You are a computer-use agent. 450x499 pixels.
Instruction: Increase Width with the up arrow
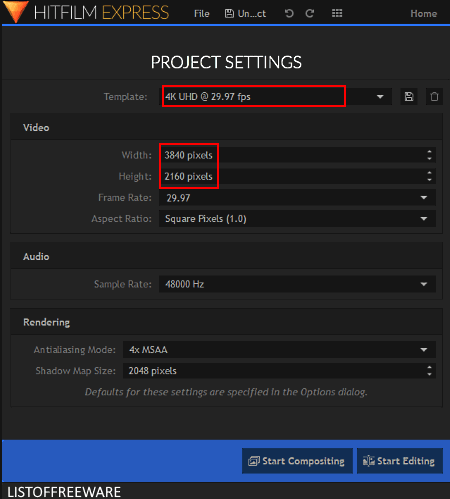coord(429,152)
